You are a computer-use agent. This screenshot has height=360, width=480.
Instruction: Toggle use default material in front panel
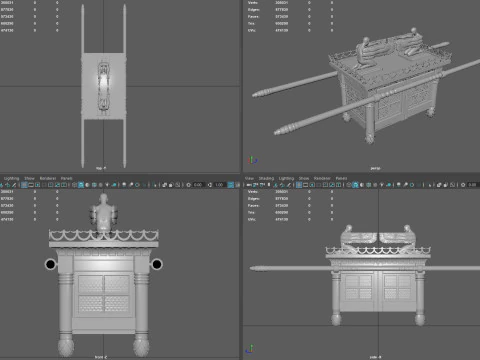pos(87,185)
